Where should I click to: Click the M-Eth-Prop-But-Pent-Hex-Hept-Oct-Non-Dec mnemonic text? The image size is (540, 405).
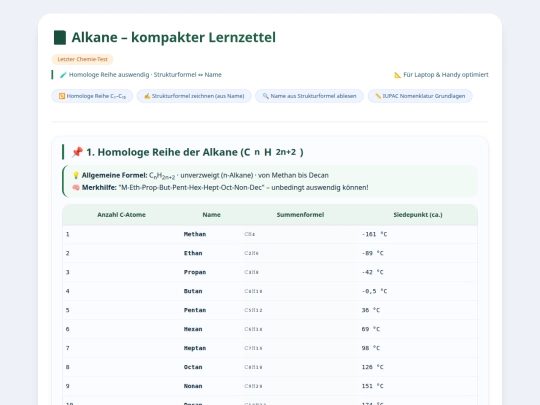pos(191,188)
